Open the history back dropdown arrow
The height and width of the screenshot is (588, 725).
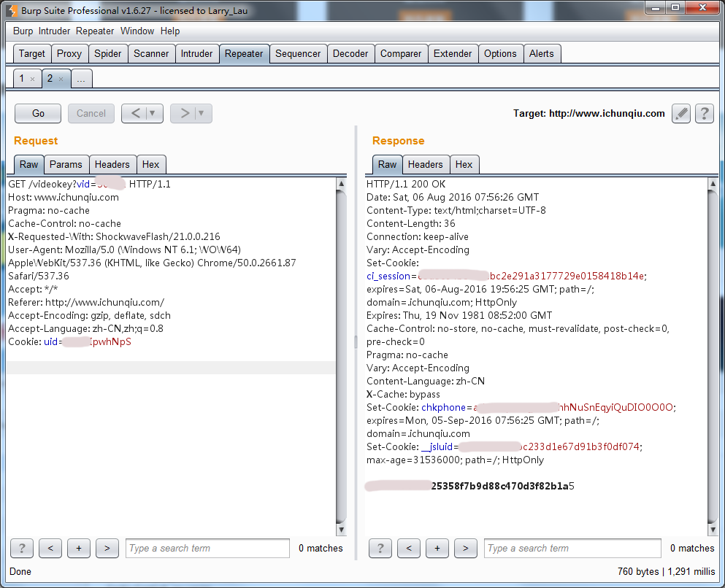pos(153,113)
